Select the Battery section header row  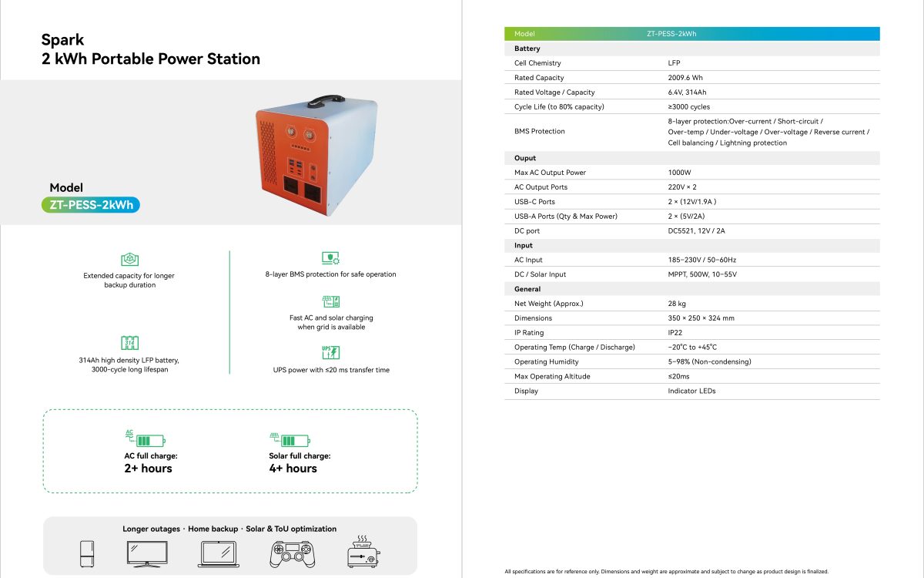691,49
